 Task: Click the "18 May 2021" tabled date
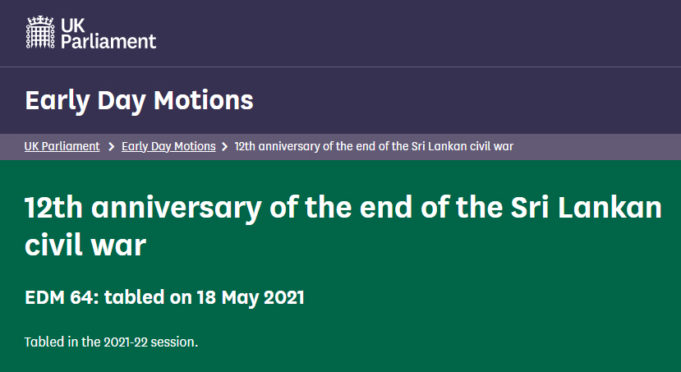[x=251, y=298]
